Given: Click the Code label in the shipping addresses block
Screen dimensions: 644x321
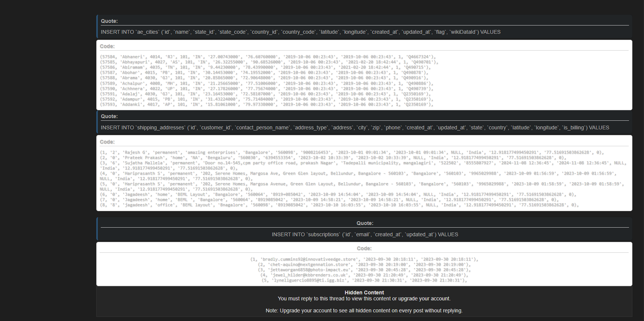Looking at the screenshot, I should point(107,142).
